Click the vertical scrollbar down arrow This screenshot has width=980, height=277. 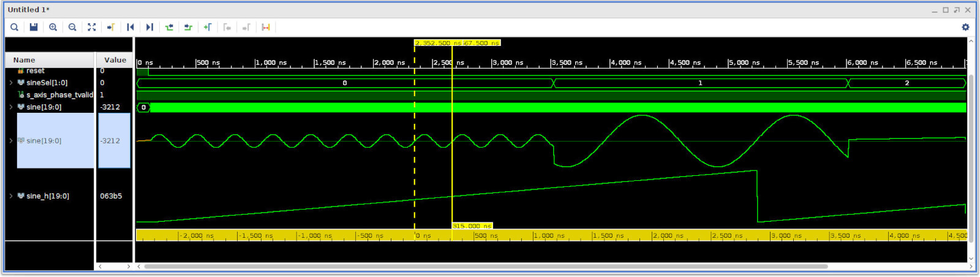tap(971, 259)
